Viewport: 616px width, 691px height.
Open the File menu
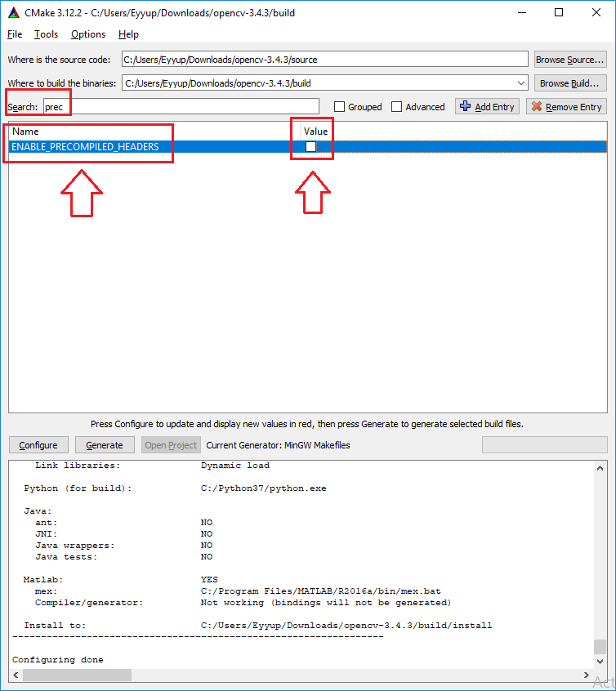15,34
